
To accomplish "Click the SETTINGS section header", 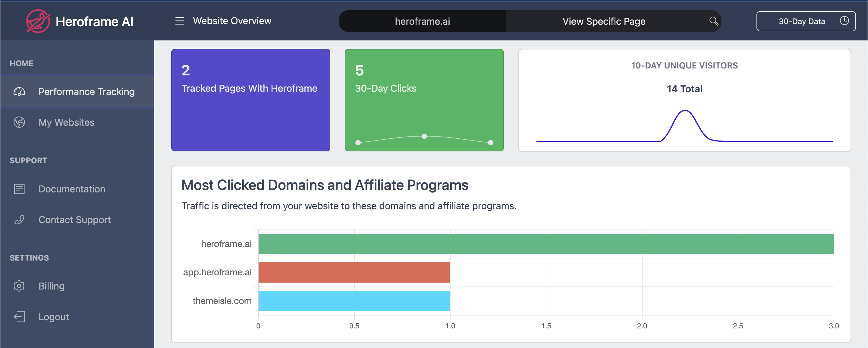I will coord(29,258).
